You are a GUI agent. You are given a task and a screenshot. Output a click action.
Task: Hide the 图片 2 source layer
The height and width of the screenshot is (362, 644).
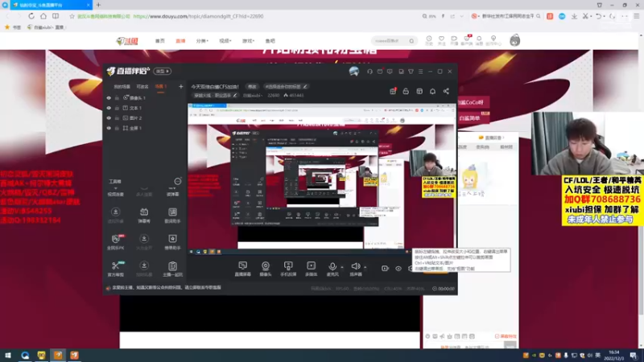109,118
